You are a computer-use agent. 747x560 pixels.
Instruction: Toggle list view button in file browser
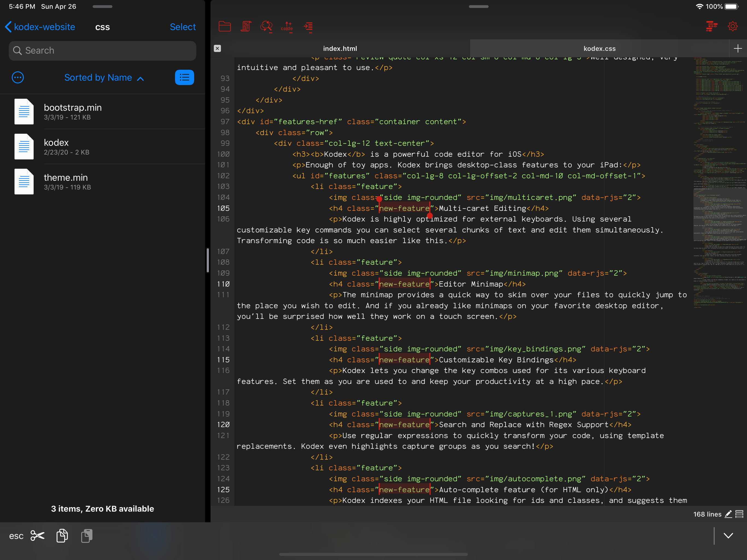pos(184,77)
